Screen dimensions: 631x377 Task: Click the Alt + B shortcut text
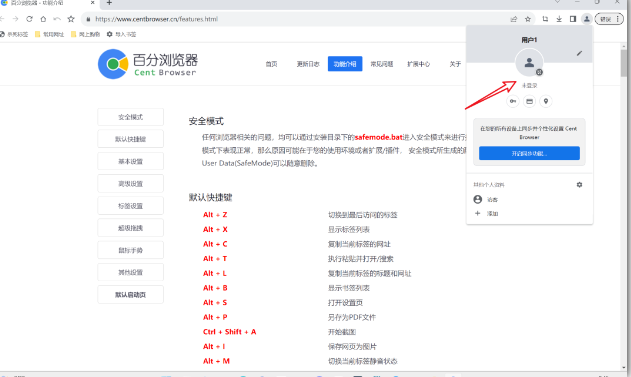[x=215, y=288]
